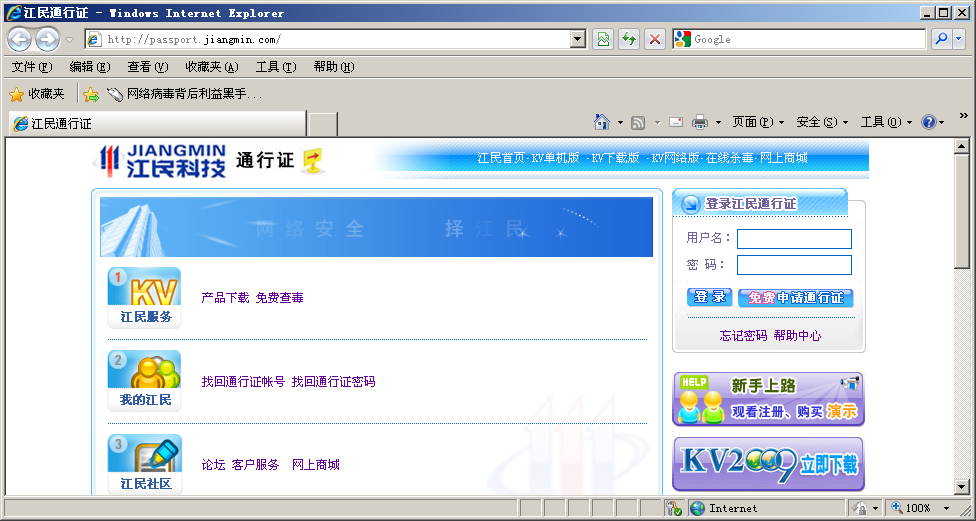Click the 用户名 input field

point(794,239)
